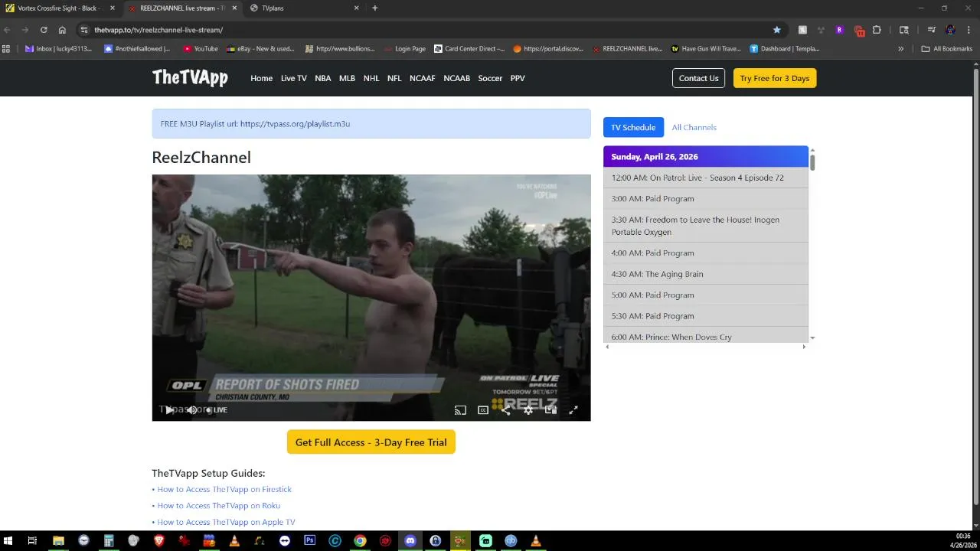Switch to Vortex Crossfire Sight tab
The image size is (980, 551).
[x=60, y=8]
